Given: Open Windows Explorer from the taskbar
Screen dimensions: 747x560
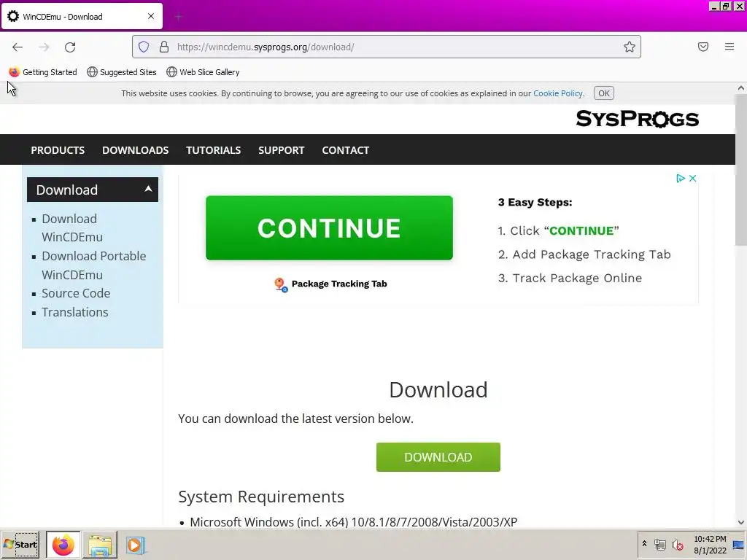Looking at the screenshot, I should (x=100, y=545).
